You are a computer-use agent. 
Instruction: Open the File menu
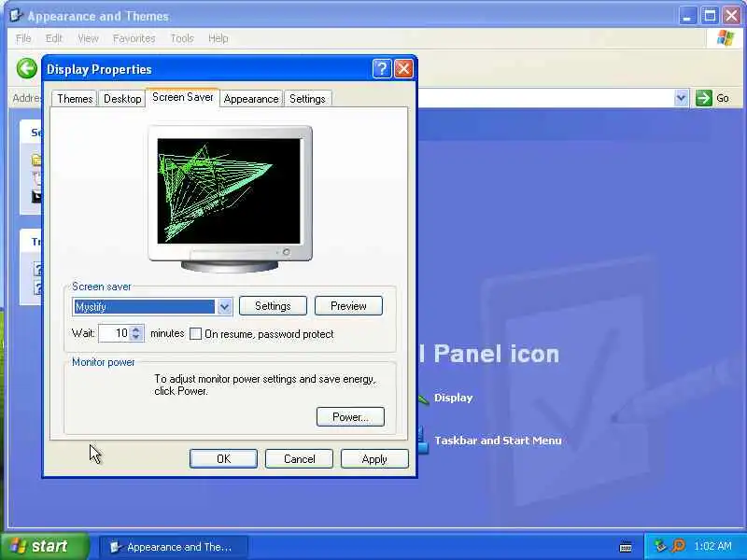pyautogui.click(x=23, y=38)
